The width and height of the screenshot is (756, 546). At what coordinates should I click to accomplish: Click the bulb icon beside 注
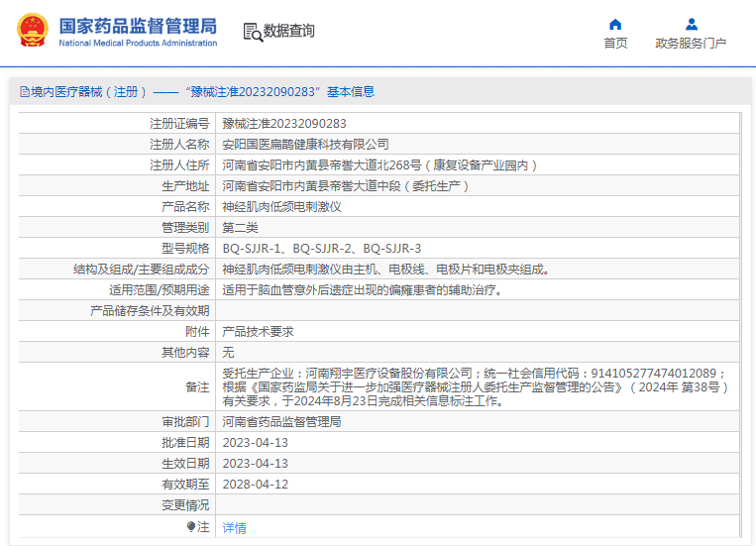coord(191,526)
